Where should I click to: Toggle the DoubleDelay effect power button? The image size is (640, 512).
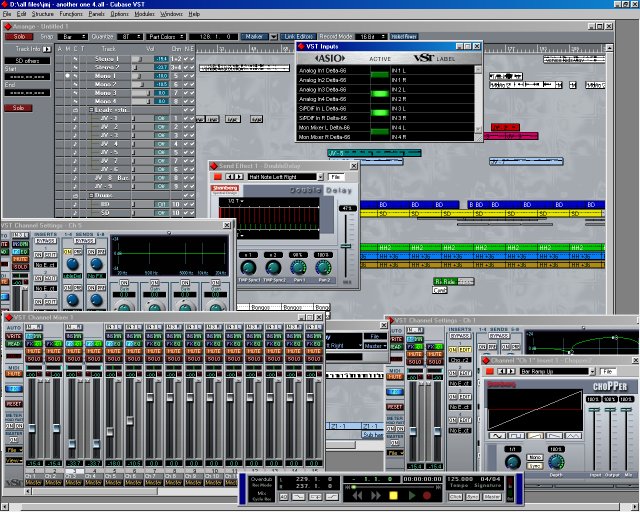[217, 176]
